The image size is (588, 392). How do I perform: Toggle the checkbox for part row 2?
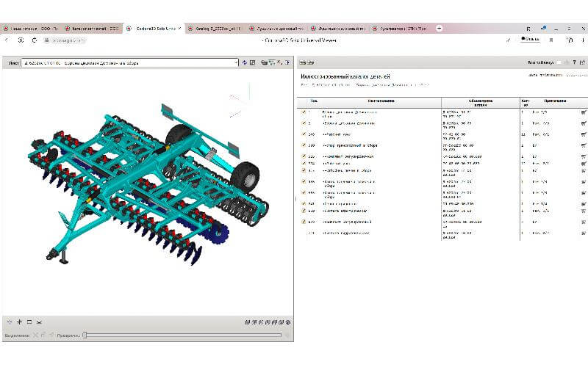tap(304, 123)
